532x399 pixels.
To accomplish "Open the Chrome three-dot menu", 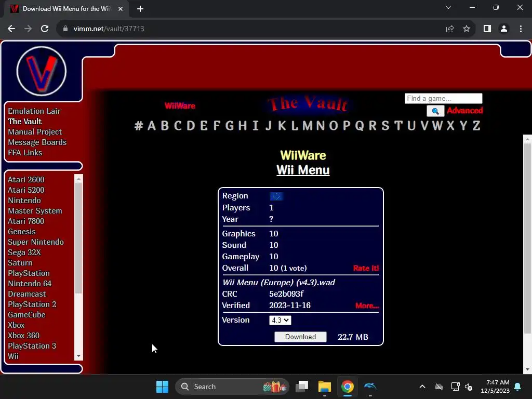I will pos(521,29).
